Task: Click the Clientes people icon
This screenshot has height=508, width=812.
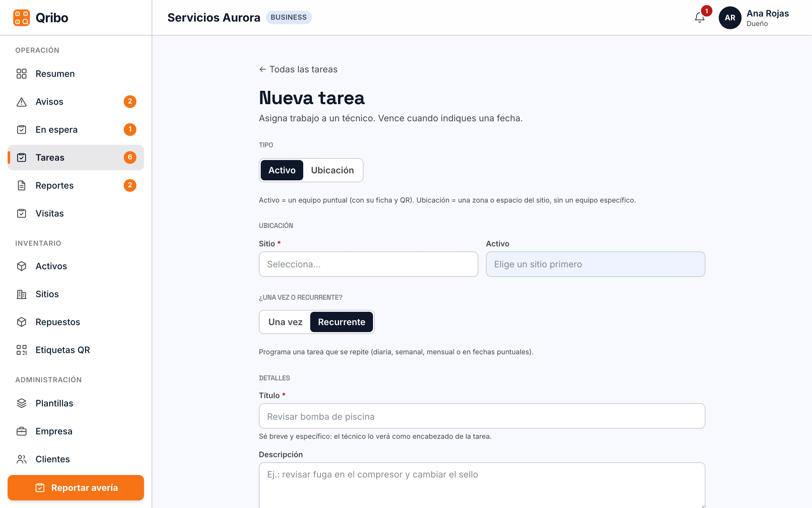Action: (x=22, y=459)
